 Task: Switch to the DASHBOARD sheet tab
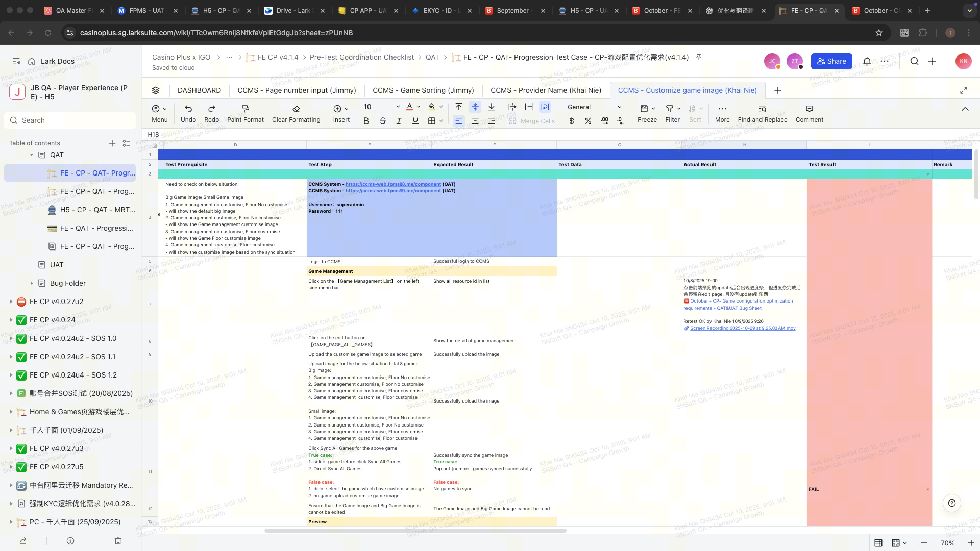(x=199, y=90)
